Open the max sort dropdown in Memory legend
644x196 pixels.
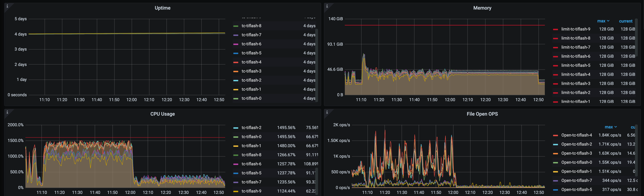click(603, 21)
